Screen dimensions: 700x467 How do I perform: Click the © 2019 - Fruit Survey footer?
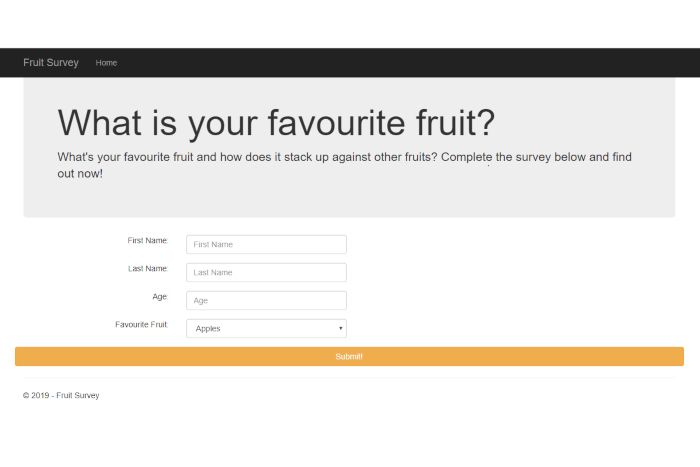tap(61, 395)
